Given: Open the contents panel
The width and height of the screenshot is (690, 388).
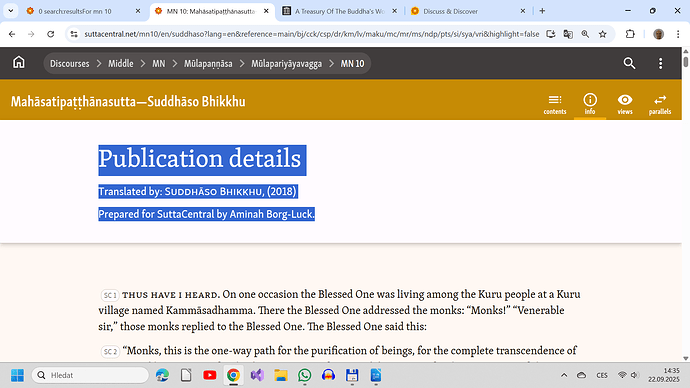Looking at the screenshot, I should click(x=554, y=104).
